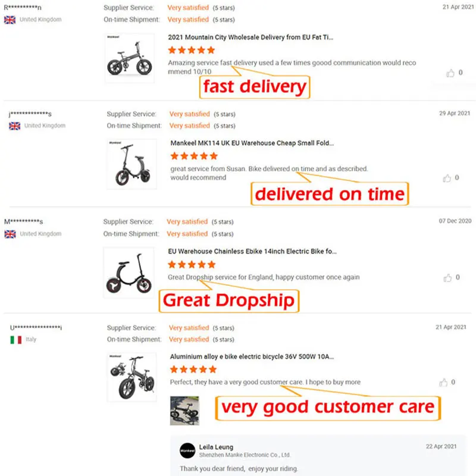
Task: Click the 'fast delivery' highlight callout
Action: 255,87
